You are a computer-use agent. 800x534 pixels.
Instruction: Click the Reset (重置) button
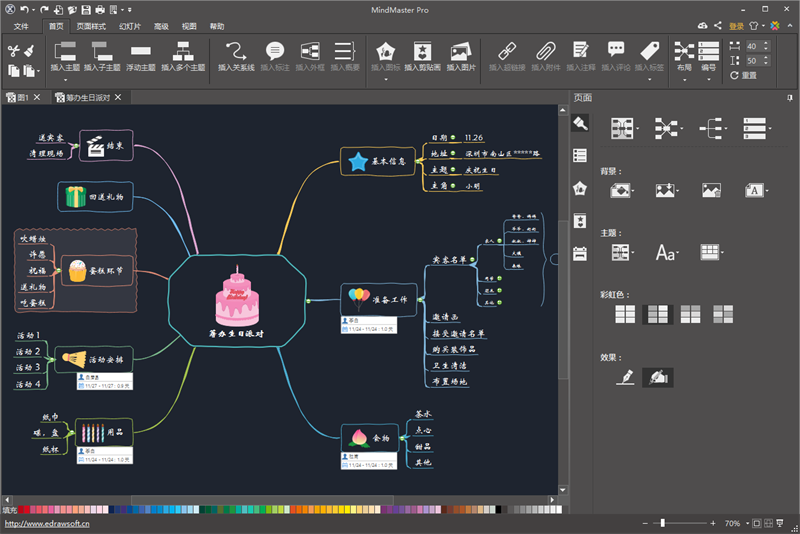click(x=744, y=75)
